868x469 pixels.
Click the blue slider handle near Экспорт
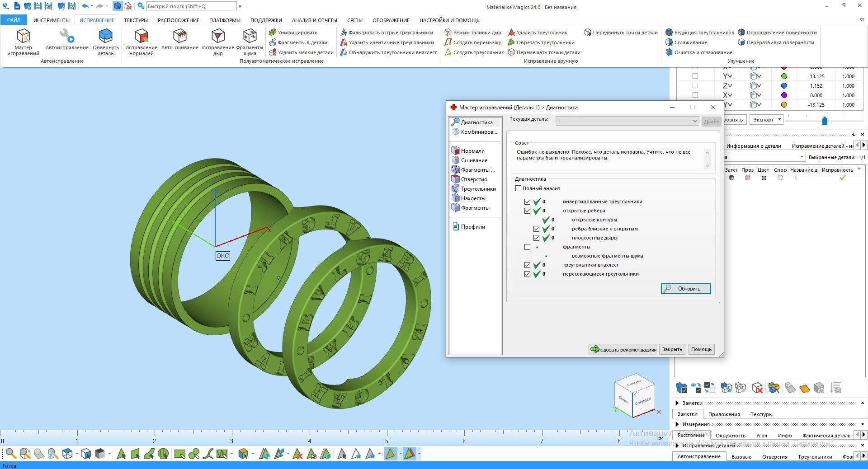tap(825, 121)
